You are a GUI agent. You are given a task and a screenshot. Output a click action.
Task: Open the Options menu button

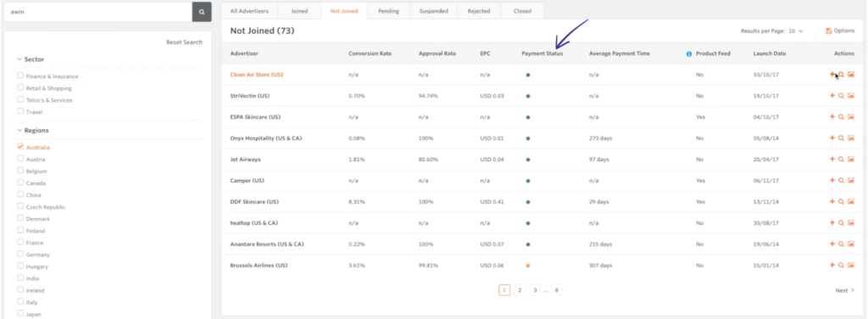pos(840,31)
